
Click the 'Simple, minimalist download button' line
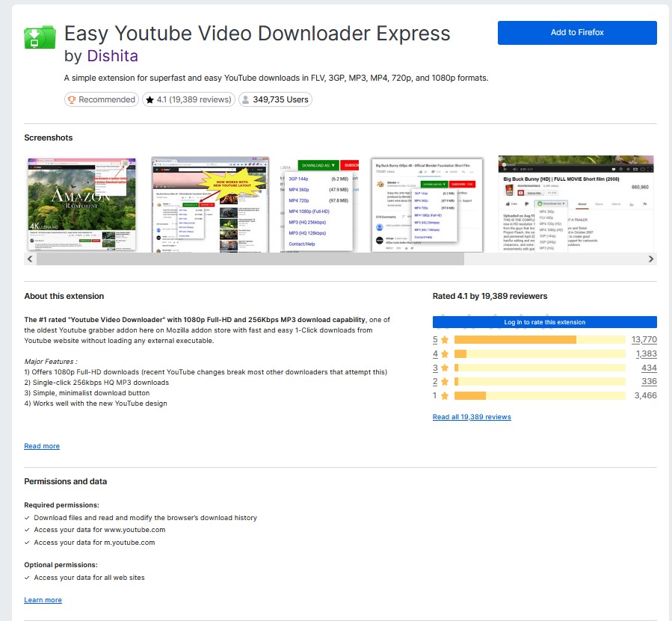[x=87, y=393]
